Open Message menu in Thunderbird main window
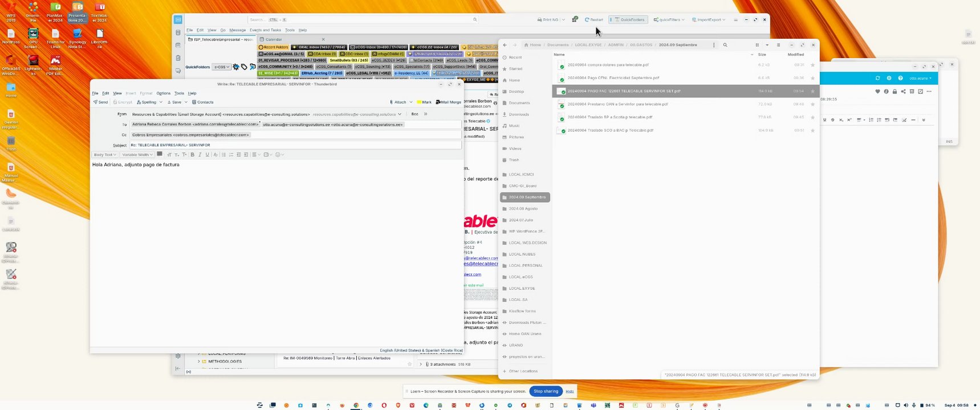The height and width of the screenshot is (410, 980). [237, 30]
